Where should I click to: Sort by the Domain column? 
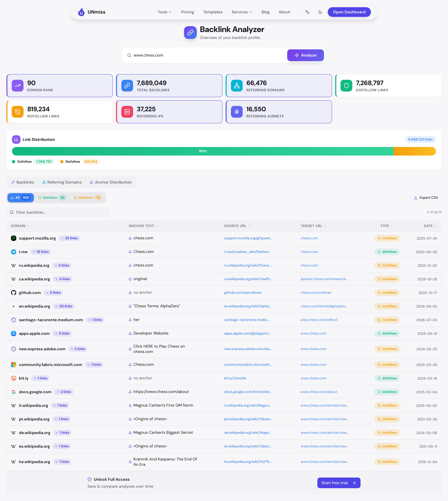point(20,226)
